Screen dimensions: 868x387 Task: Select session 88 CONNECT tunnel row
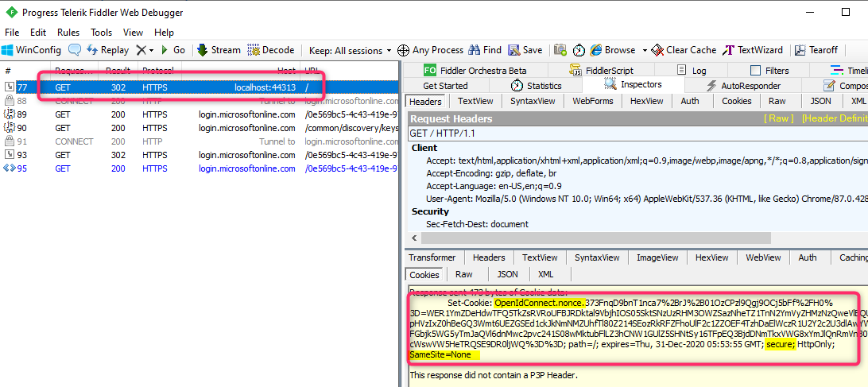click(200, 101)
